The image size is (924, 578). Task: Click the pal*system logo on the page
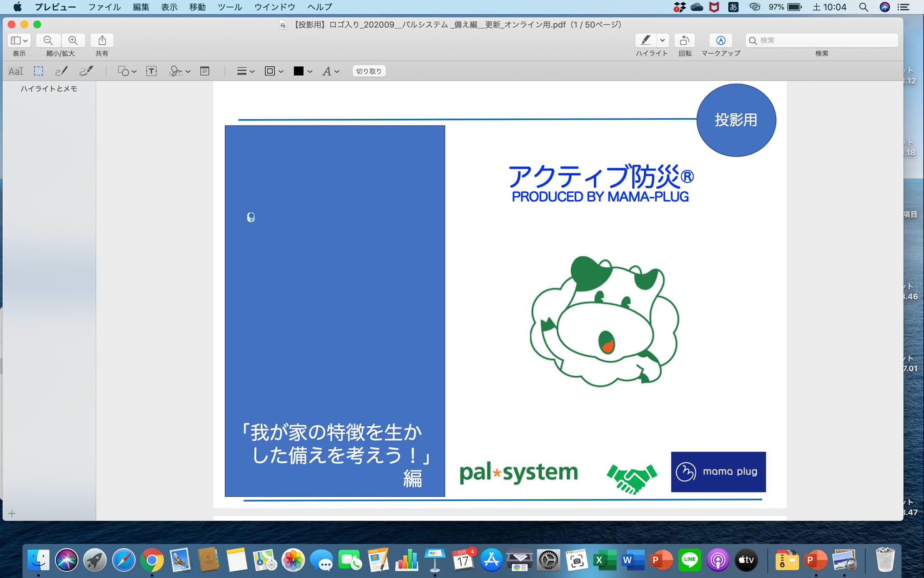[518, 473]
